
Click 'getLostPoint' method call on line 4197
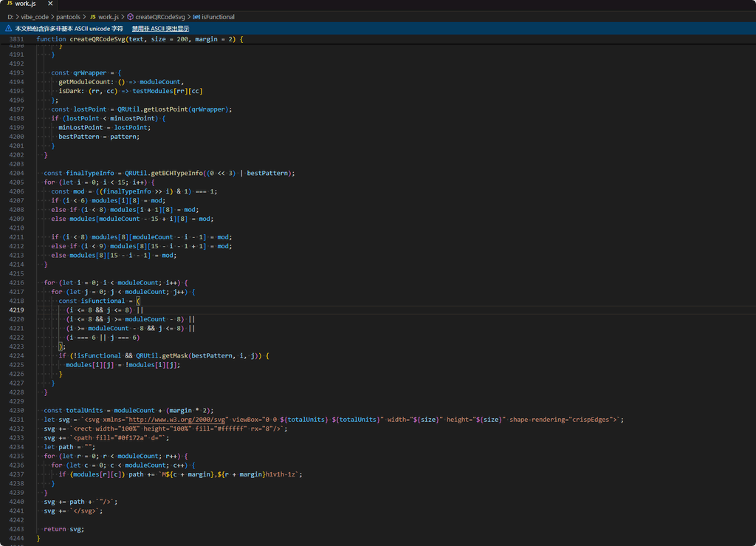point(166,109)
